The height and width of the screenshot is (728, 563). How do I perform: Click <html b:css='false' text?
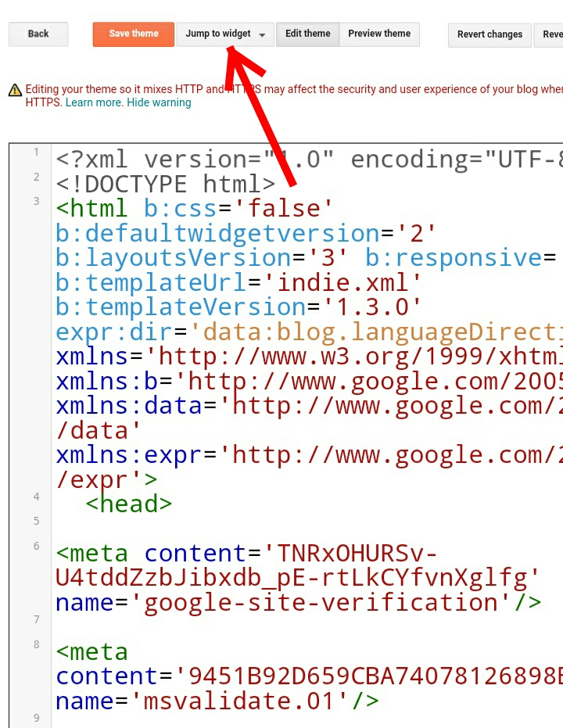[x=195, y=209]
